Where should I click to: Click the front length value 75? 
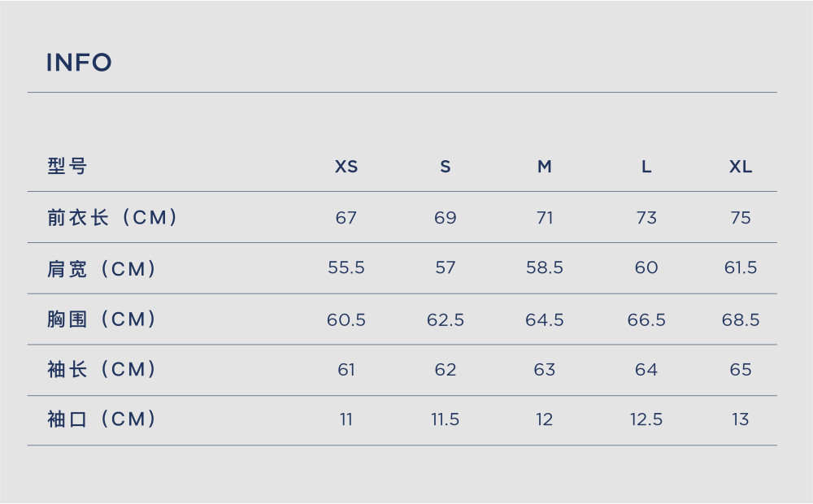pyautogui.click(x=741, y=218)
